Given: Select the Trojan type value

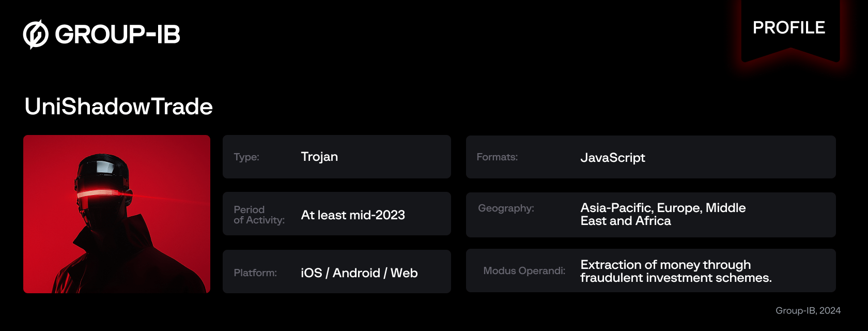Looking at the screenshot, I should (x=319, y=157).
